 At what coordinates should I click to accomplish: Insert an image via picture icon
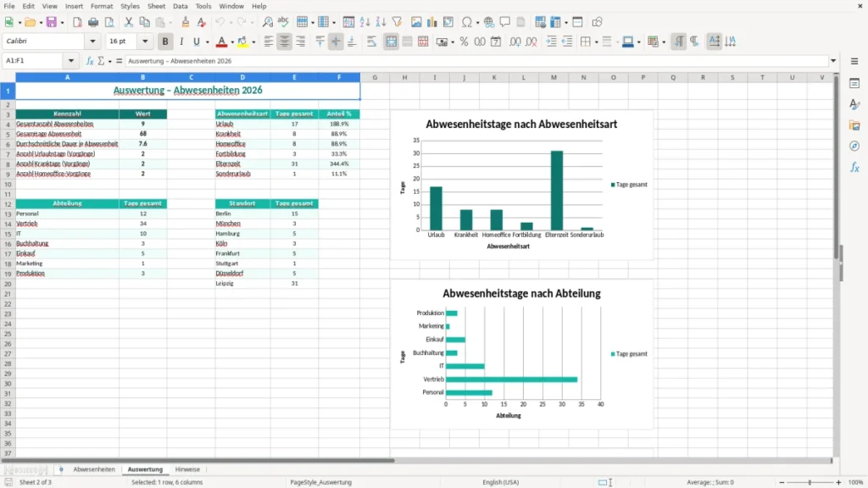416,22
